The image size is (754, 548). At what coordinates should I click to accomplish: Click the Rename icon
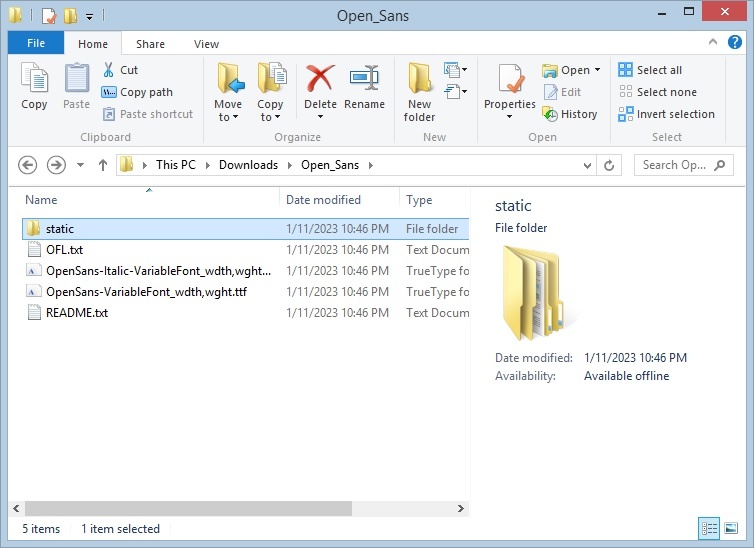pyautogui.click(x=364, y=78)
